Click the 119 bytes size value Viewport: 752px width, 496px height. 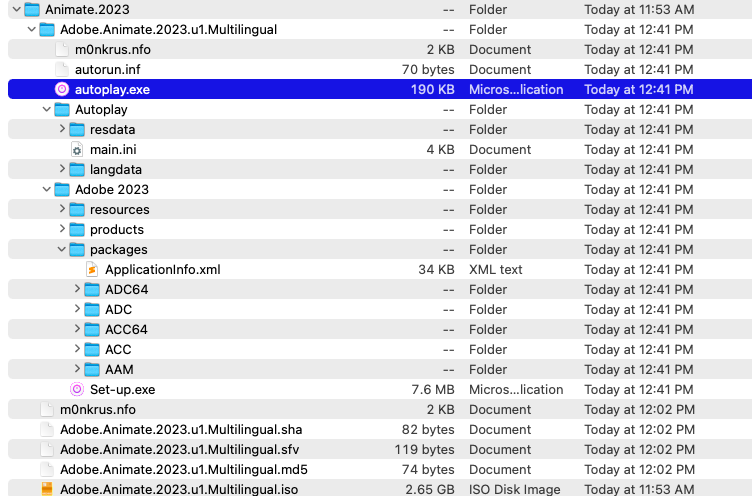click(424, 449)
